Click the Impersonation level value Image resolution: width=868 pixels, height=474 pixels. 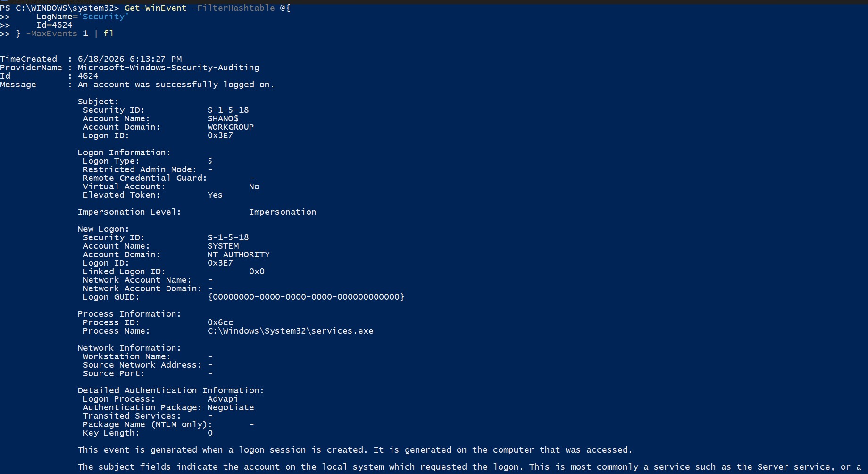pyautogui.click(x=283, y=212)
